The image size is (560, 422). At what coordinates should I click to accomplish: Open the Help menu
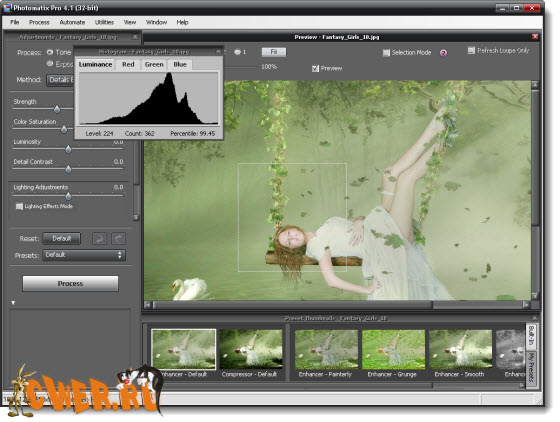[x=182, y=22]
